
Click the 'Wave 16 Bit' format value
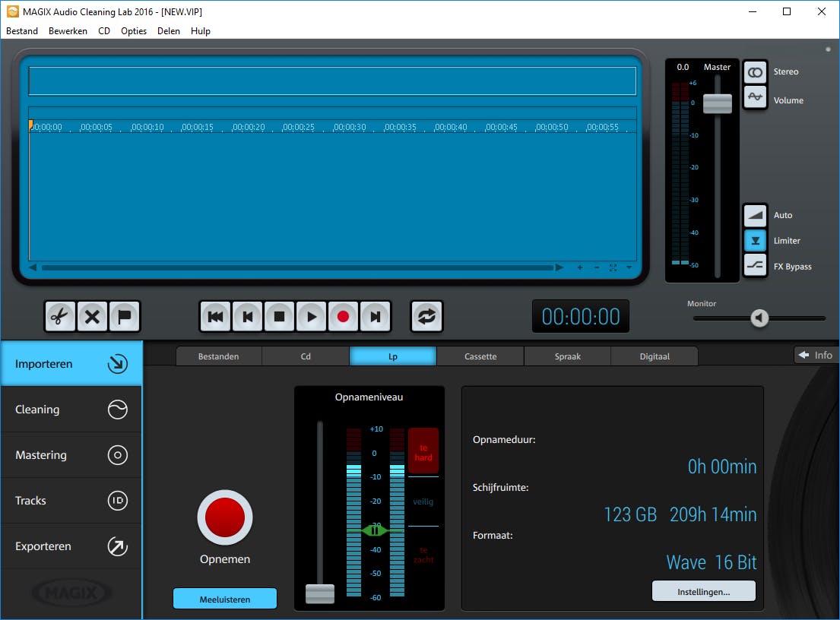pyautogui.click(x=711, y=562)
